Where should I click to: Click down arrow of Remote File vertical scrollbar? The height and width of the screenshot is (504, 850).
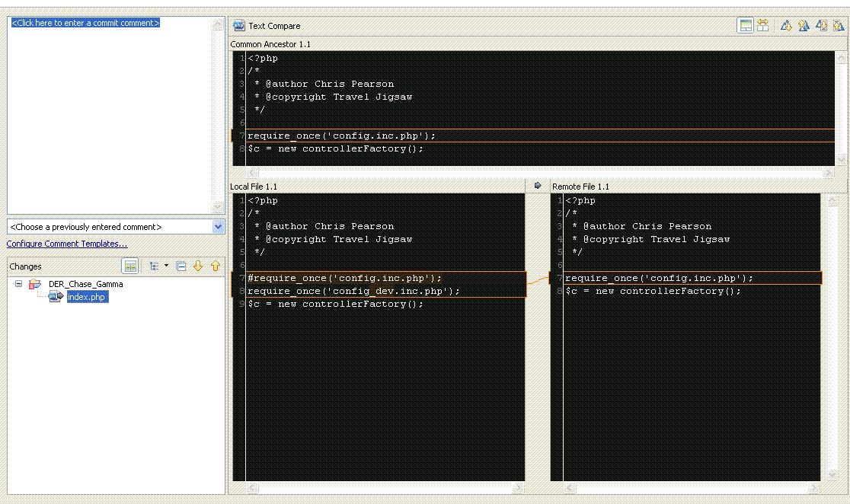click(x=832, y=475)
